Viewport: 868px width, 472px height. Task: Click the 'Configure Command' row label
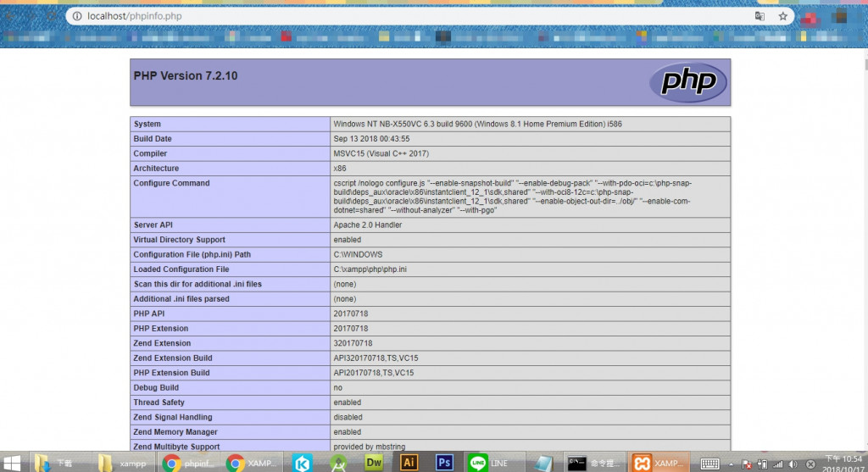[x=171, y=183]
